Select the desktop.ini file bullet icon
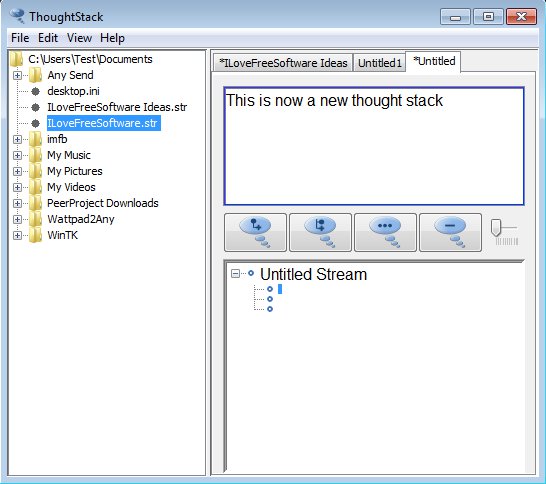 [x=36, y=91]
